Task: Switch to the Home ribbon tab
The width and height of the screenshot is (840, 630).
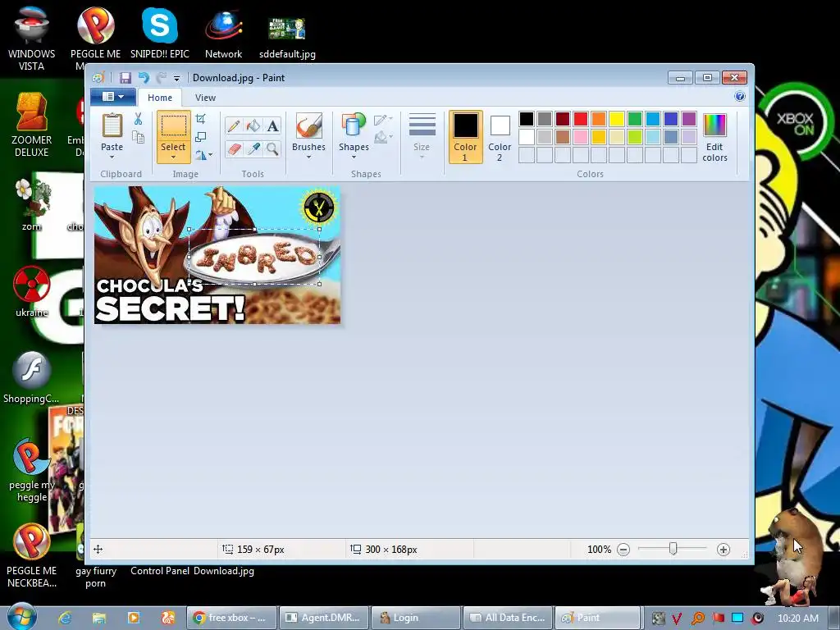Action: [x=160, y=98]
